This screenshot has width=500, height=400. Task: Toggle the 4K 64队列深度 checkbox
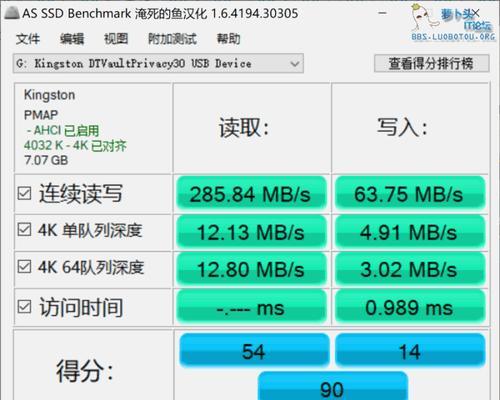click(x=24, y=267)
